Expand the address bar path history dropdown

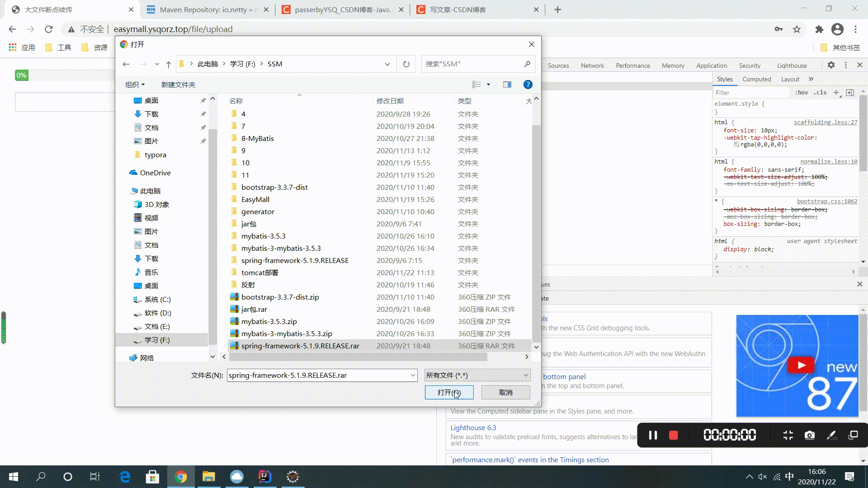click(x=387, y=64)
